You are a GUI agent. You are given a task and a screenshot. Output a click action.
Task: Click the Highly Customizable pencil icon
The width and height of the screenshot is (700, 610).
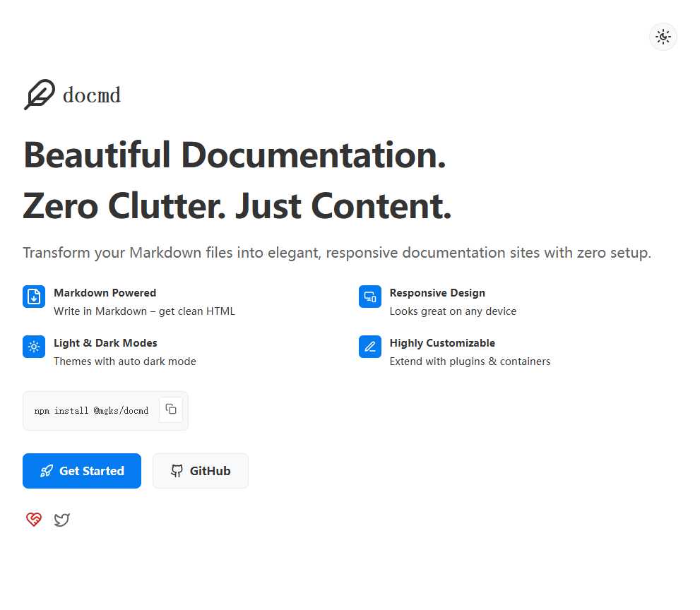(369, 347)
